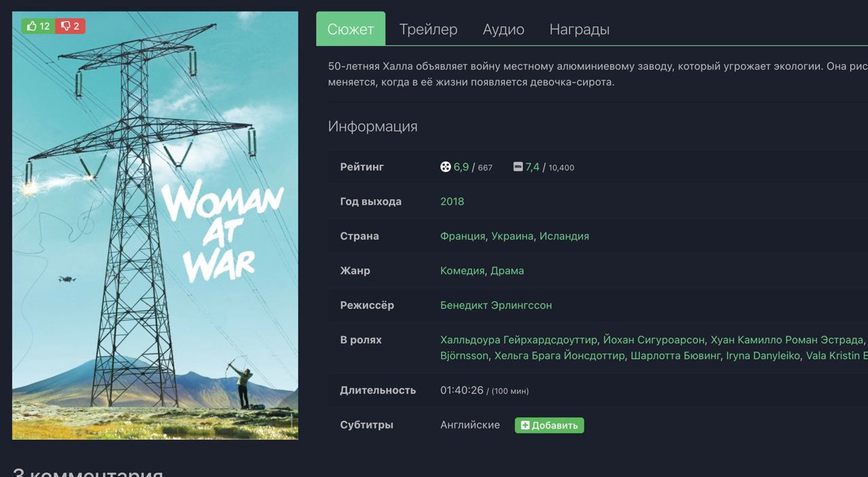Click the Добавить subtitles button

pos(549,426)
